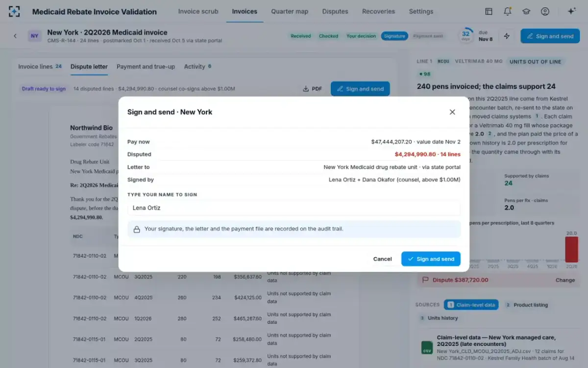Click the $424,125.00 amount in table

247,297
